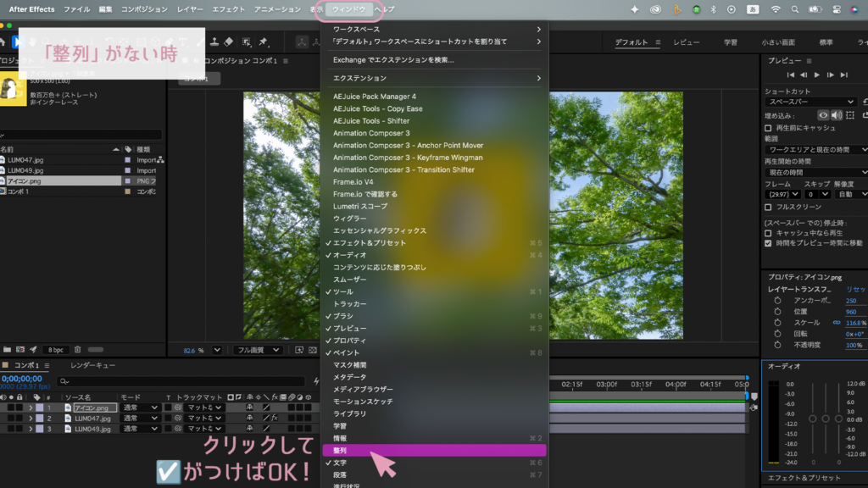Switch to the レンダーキュー tab
Viewport: 868px width, 488px height.
pyautogui.click(x=93, y=365)
